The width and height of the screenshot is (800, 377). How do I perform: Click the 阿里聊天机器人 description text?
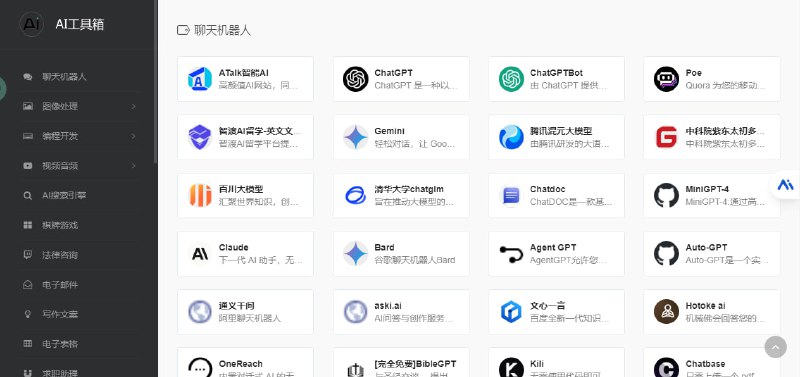coord(250,318)
